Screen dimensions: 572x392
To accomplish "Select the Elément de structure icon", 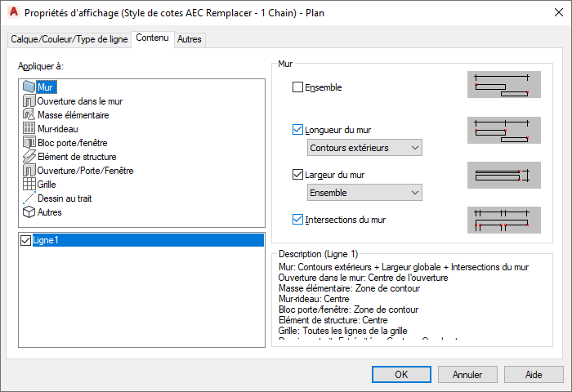I will pos(29,157).
